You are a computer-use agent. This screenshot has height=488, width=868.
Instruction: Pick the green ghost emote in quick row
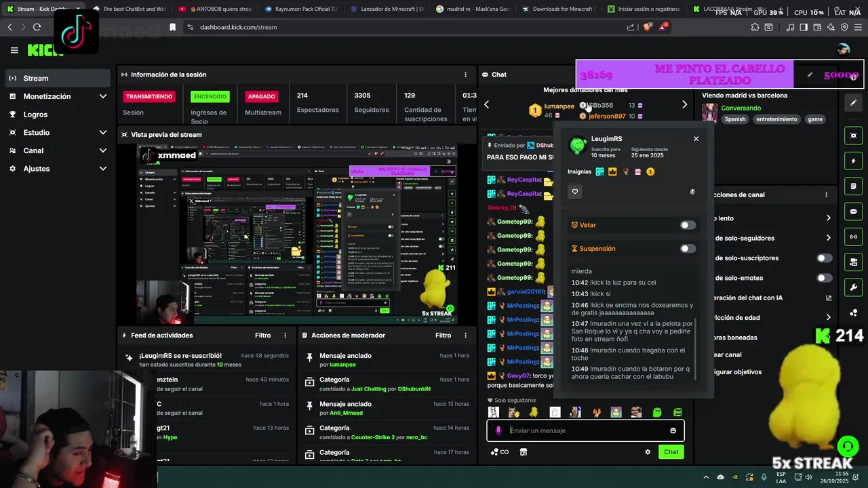[x=656, y=412]
